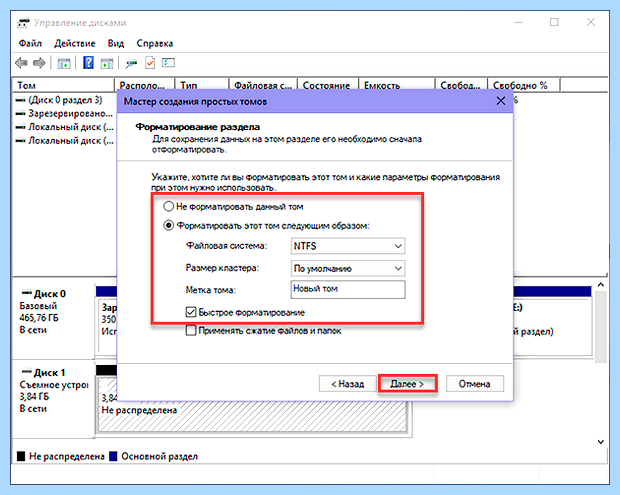Open the Help question mark toolbar icon
Image resolution: width=620 pixels, height=495 pixels.
(88, 62)
